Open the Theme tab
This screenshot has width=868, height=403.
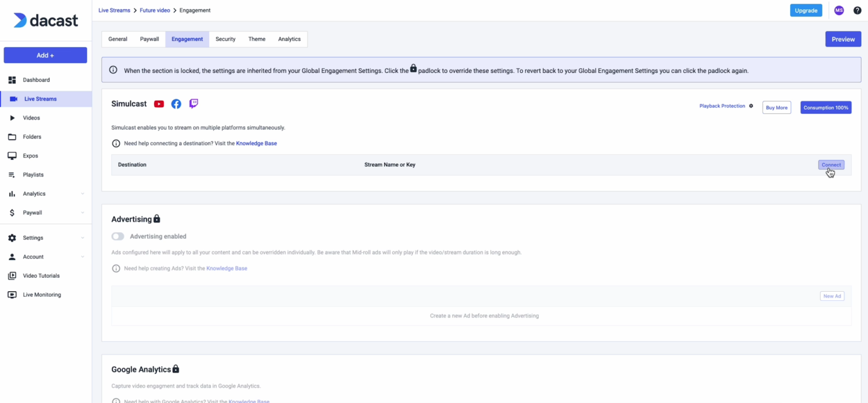pos(257,39)
